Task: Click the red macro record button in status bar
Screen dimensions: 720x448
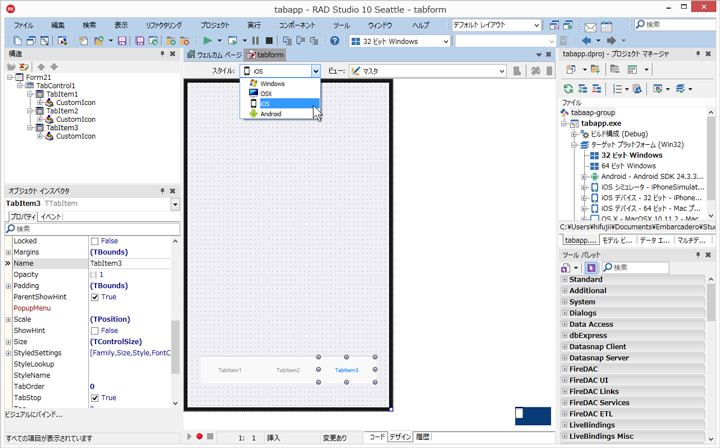Action: 199,436
